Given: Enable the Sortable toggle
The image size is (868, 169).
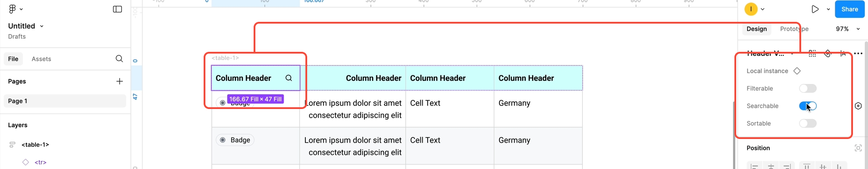Looking at the screenshot, I should point(808,124).
